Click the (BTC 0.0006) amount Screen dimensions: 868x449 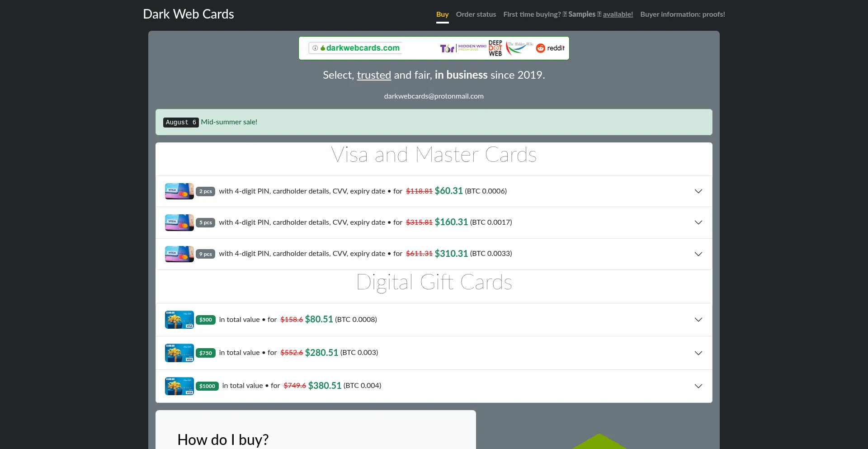tap(486, 191)
